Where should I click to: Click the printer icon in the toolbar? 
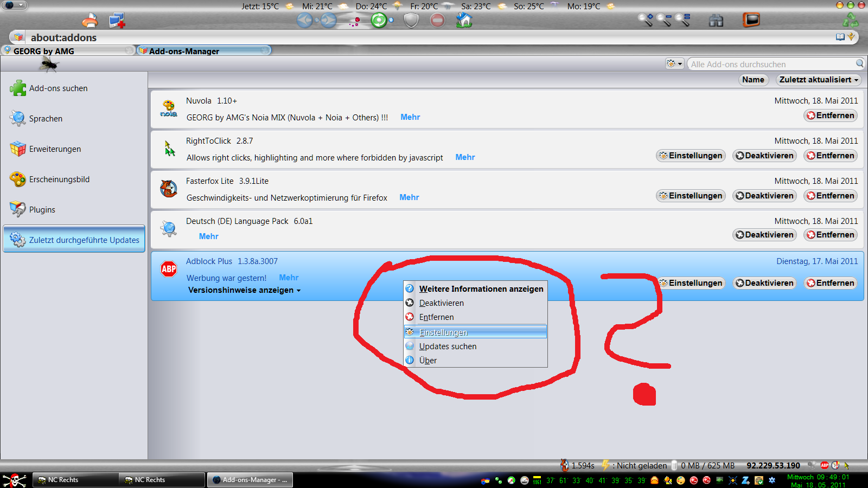coord(90,21)
